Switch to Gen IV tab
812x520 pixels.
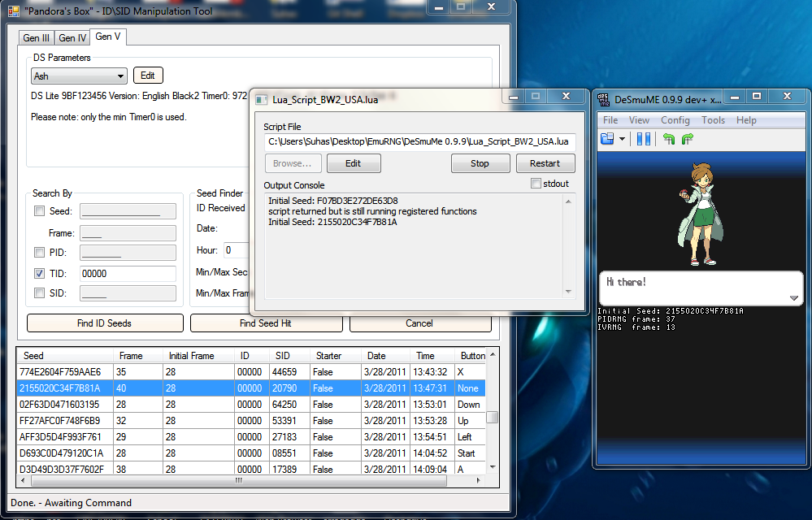(72, 37)
